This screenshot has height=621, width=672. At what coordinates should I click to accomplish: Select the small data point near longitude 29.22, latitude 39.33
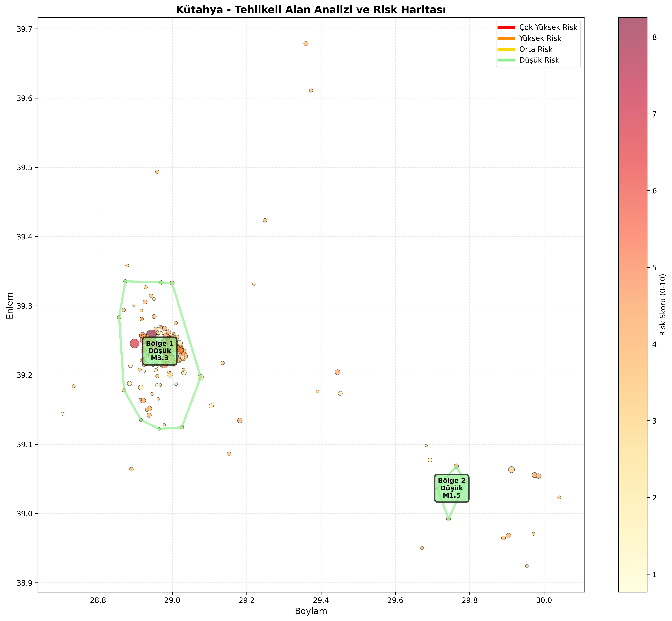pos(254,284)
